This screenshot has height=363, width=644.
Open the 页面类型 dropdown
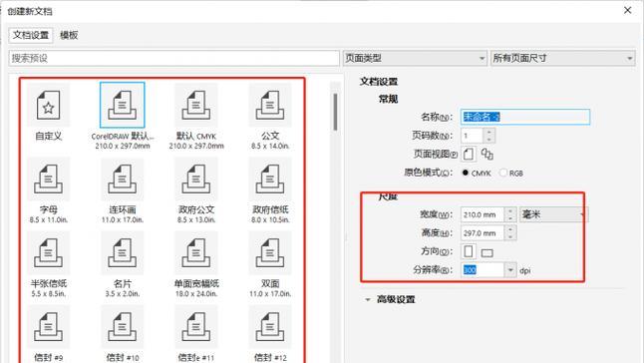click(415, 58)
